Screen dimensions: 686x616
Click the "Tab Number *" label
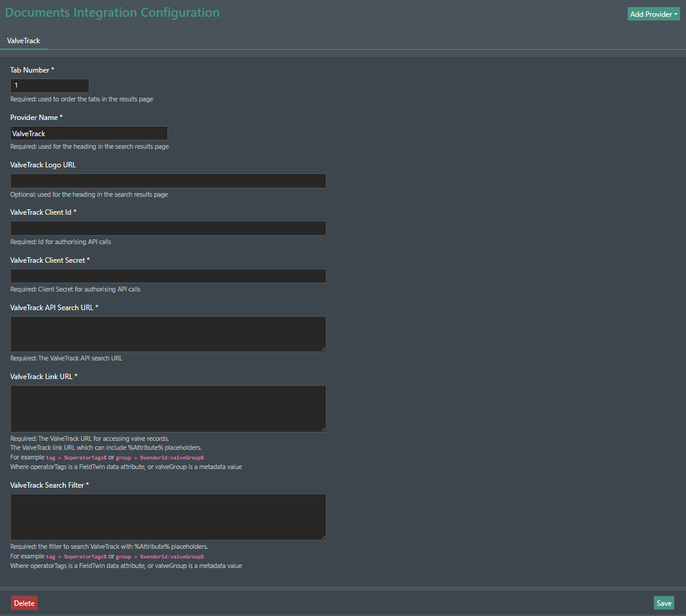click(x=32, y=70)
